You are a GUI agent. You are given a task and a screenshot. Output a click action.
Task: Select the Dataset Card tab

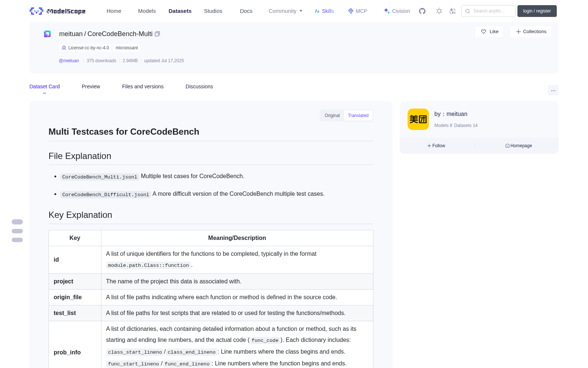click(44, 86)
